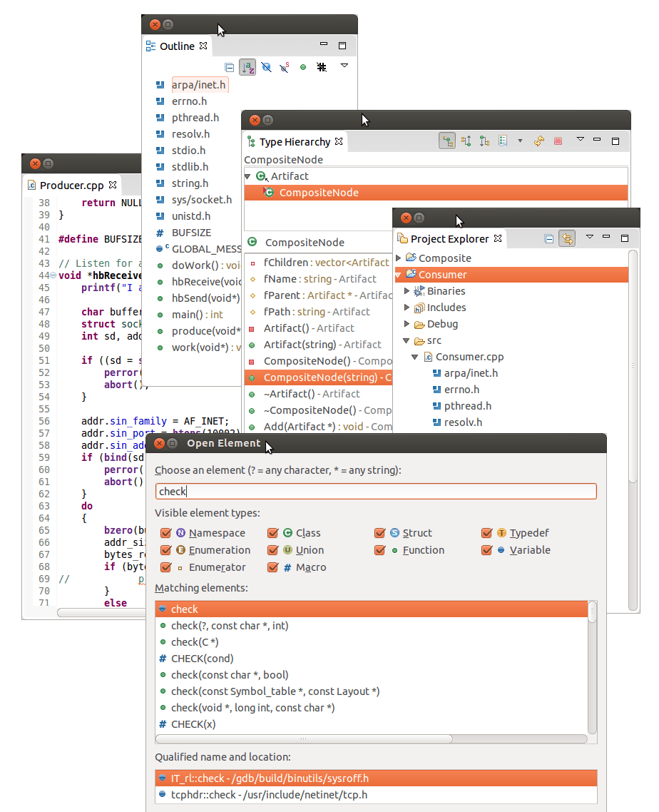Image resolution: width=659 pixels, height=812 pixels.
Task: Toggle alphabetical sort in Outline toolbar
Action: 247,67
